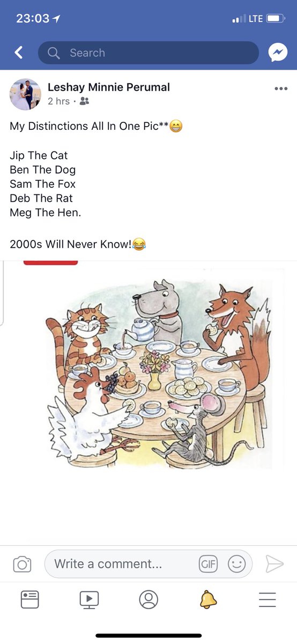This screenshot has width=297, height=644.
Task: Open the three-dot post options menu
Action: (281, 89)
